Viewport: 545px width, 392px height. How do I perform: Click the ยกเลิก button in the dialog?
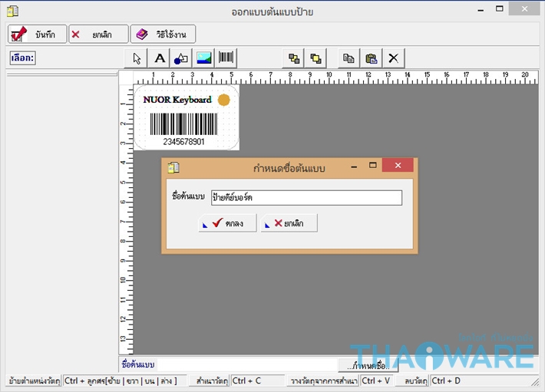[x=289, y=223]
